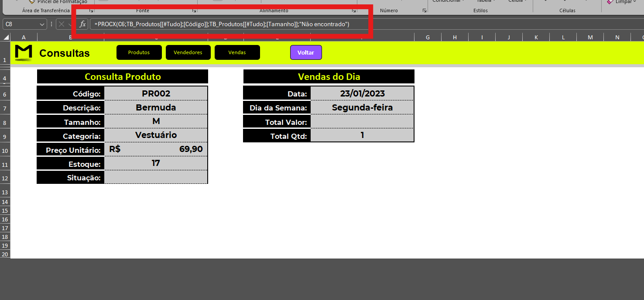Viewport: 644px width, 300px height.
Task: Click Limpar eraser icon in ribbon
Action: (610, 2)
